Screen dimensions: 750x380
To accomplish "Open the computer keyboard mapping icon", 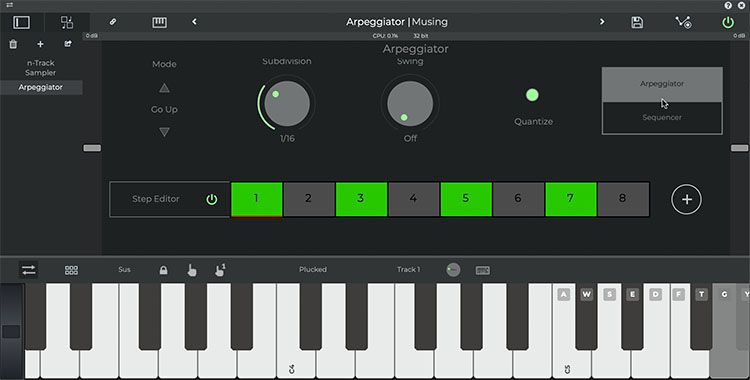I will point(483,270).
